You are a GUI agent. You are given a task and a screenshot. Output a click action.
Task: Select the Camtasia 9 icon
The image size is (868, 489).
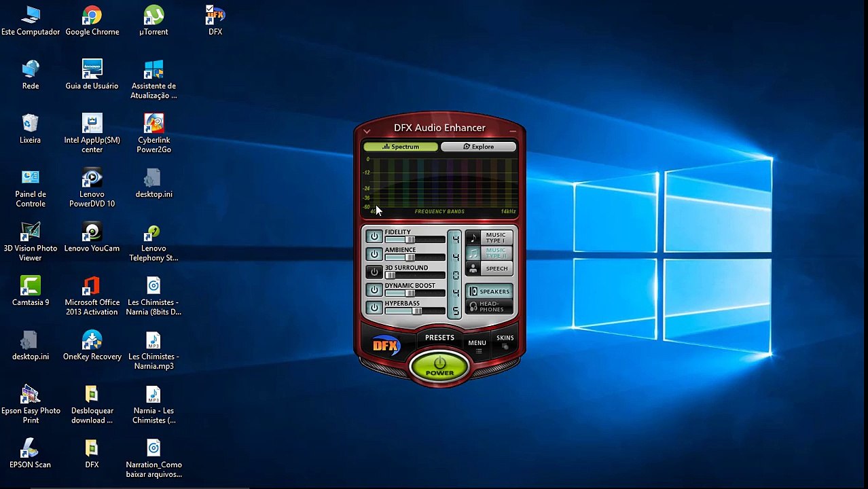pos(31,291)
